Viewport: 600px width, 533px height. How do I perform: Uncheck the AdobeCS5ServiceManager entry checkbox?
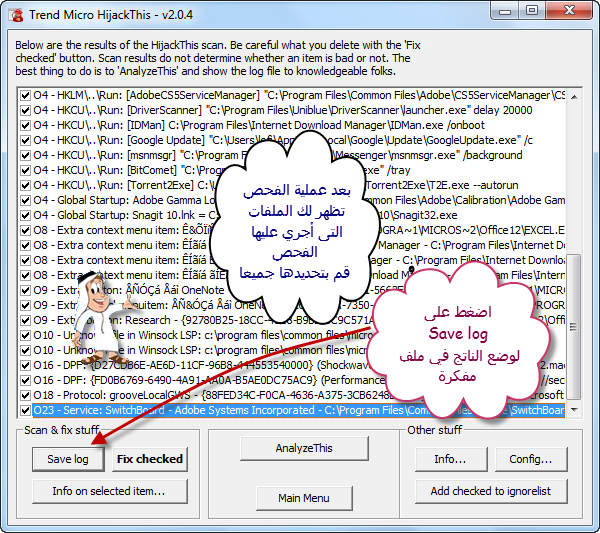pyautogui.click(x=25, y=95)
